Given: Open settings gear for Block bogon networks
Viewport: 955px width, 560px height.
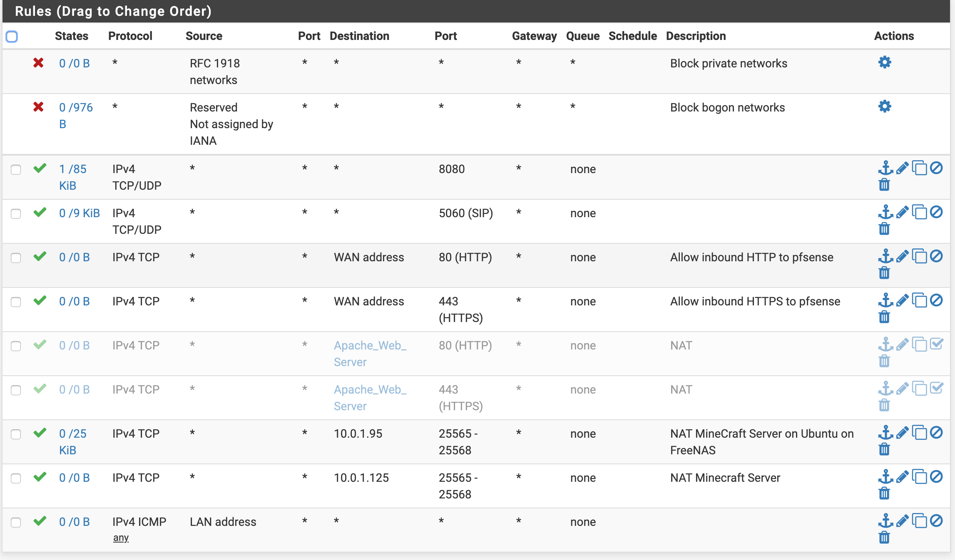Looking at the screenshot, I should coord(884,107).
